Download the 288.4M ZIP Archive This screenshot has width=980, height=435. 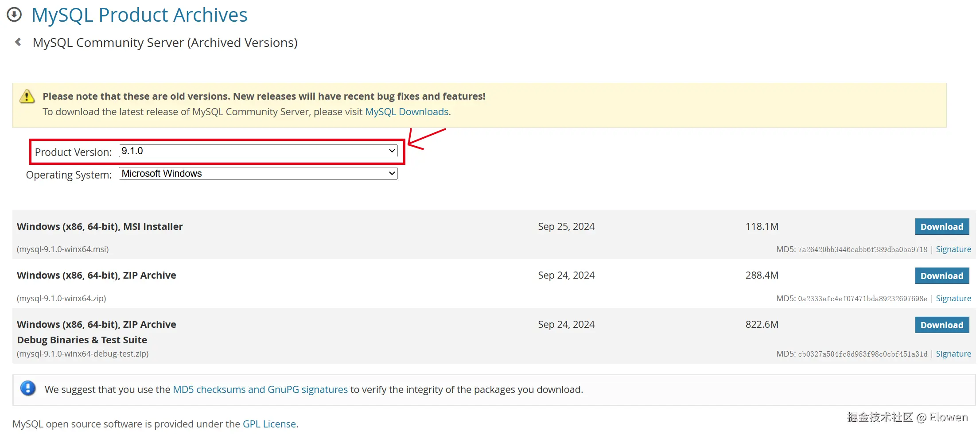tap(941, 276)
